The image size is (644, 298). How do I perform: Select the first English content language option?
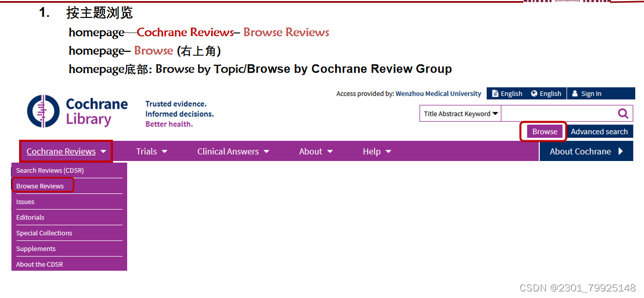click(x=507, y=93)
